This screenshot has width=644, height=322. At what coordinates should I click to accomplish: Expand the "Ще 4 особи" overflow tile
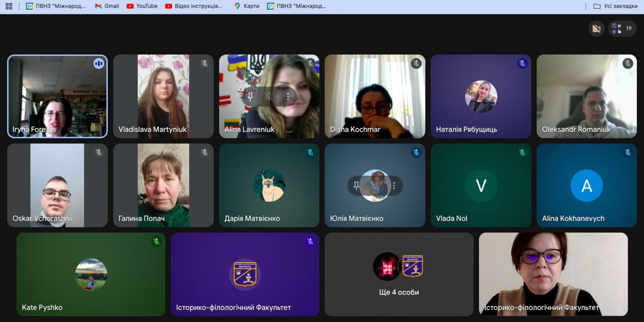(x=399, y=274)
